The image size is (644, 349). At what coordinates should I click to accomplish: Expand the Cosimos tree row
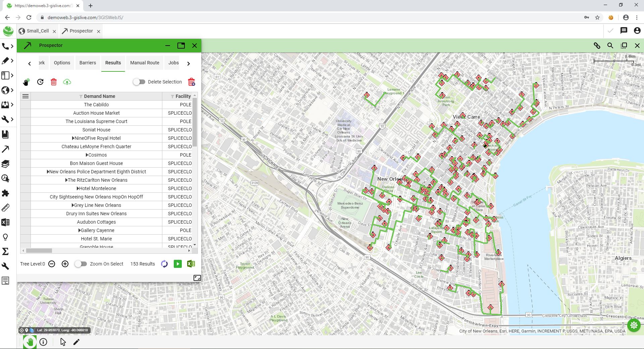click(x=86, y=155)
